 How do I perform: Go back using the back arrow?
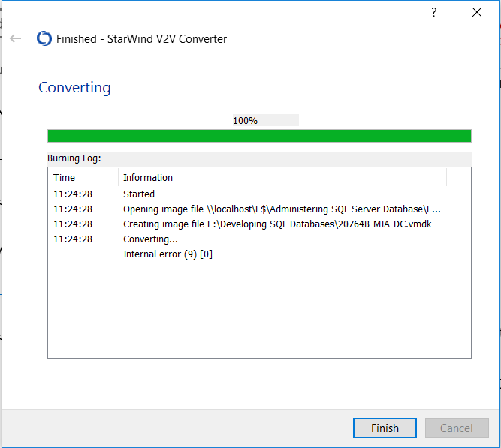point(15,38)
